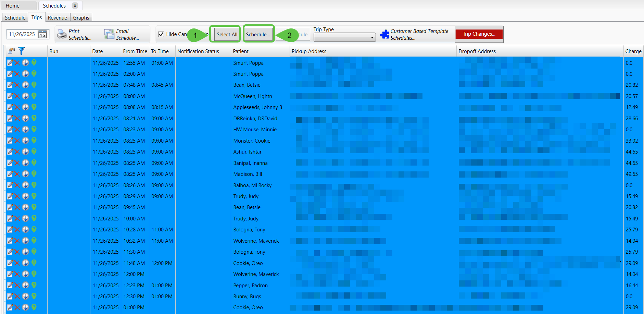Viewport: 644px width, 314px height.
Task: Edit the Pepper, Padron trip
Action: tap(10, 285)
